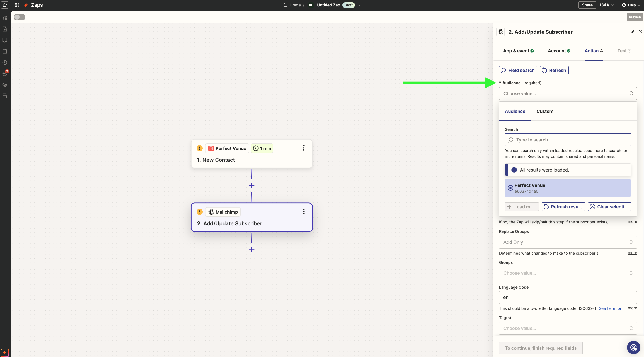This screenshot has height=357, width=644.
Task: Expand the Untitled Zap title chevron
Action: click(359, 5)
